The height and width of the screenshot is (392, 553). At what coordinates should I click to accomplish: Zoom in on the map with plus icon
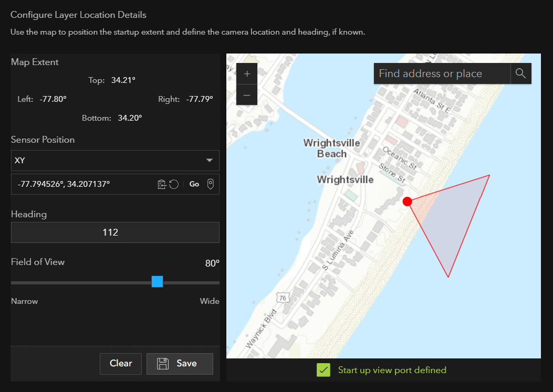click(x=246, y=73)
